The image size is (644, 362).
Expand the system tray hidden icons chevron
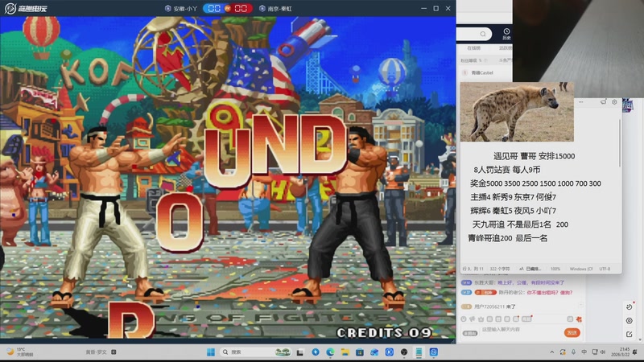(552, 352)
